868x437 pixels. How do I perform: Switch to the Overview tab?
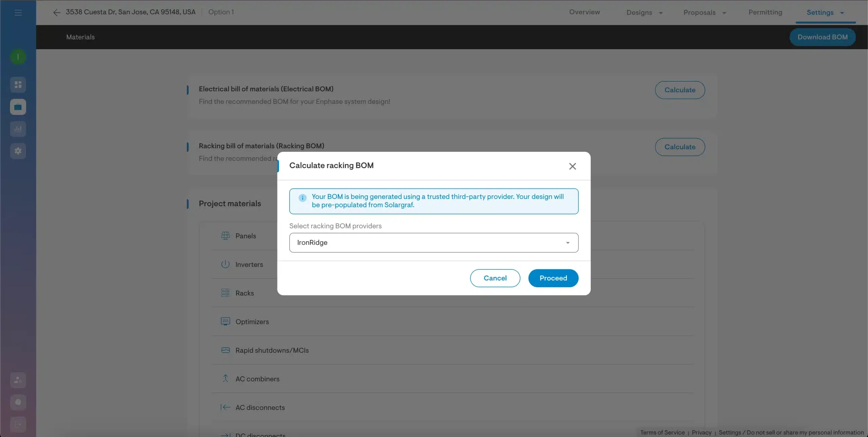[x=584, y=12]
